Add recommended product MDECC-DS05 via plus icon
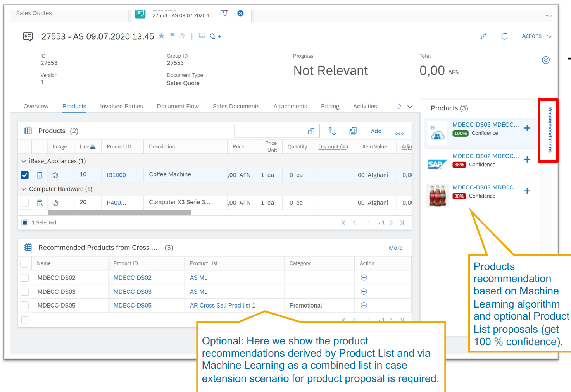 (x=527, y=127)
